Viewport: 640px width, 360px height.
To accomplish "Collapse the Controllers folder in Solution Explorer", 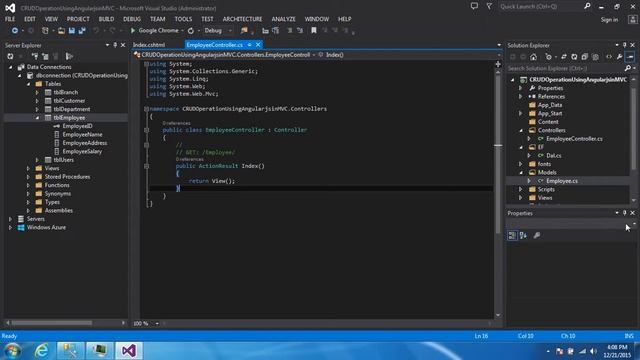I will [x=520, y=130].
